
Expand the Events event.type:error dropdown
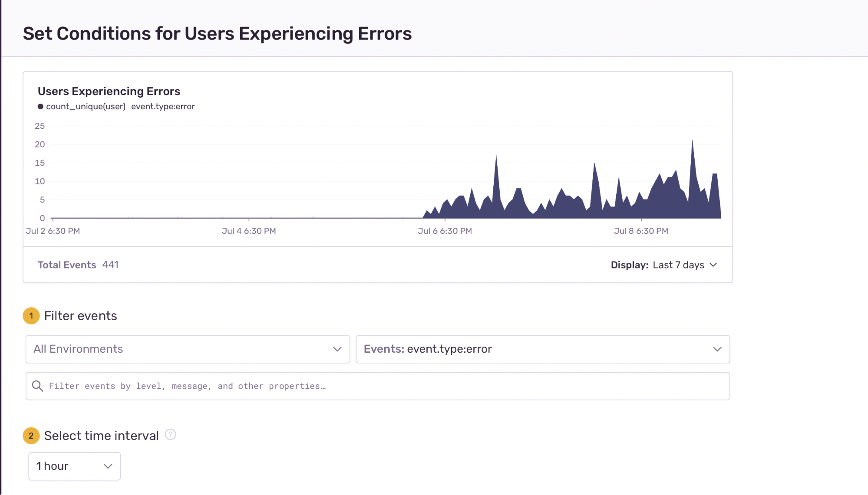point(542,349)
